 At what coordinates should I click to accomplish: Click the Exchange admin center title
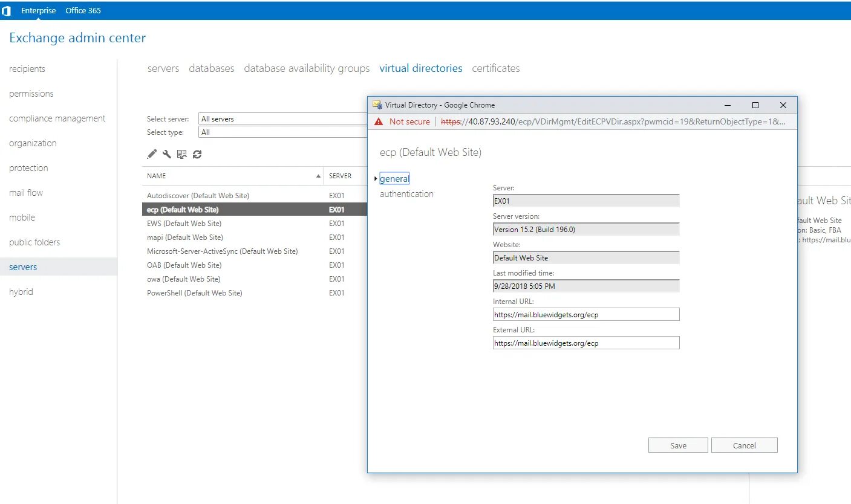[x=77, y=38]
